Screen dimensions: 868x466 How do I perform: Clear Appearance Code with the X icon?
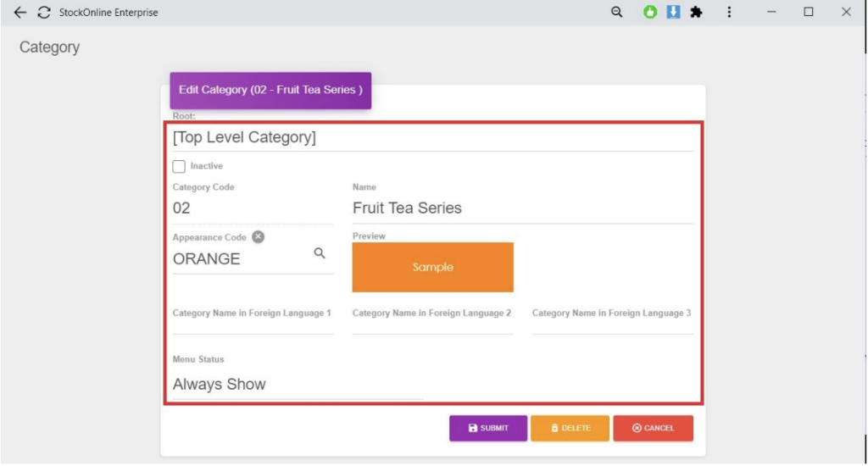coord(258,237)
